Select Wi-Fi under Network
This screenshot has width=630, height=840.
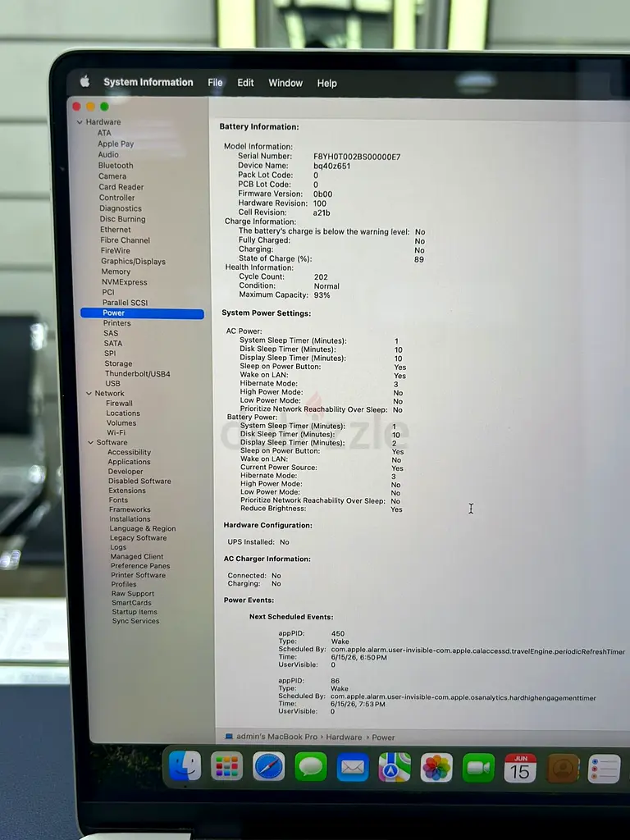[x=116, y=433]
